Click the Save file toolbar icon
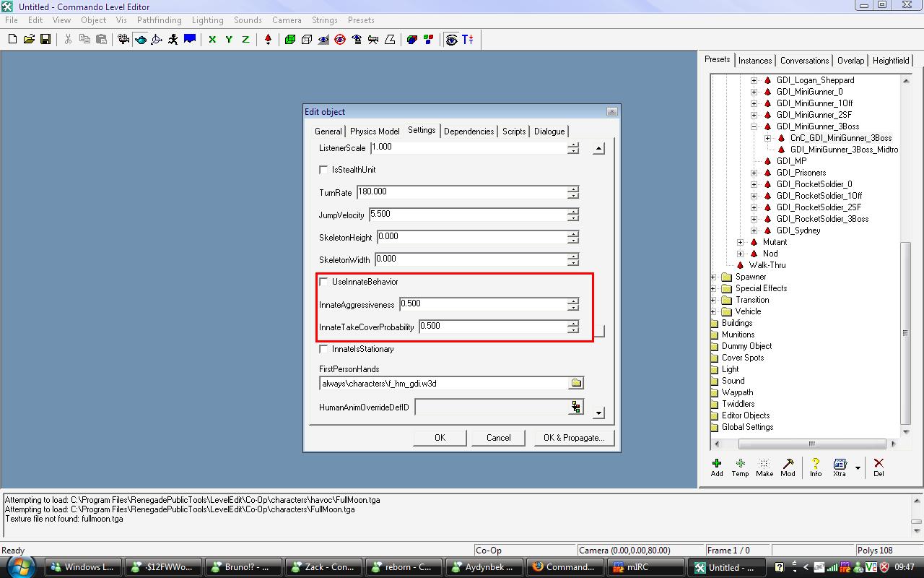Viewport: 924px width, 578px height. [x=45, y=40]
